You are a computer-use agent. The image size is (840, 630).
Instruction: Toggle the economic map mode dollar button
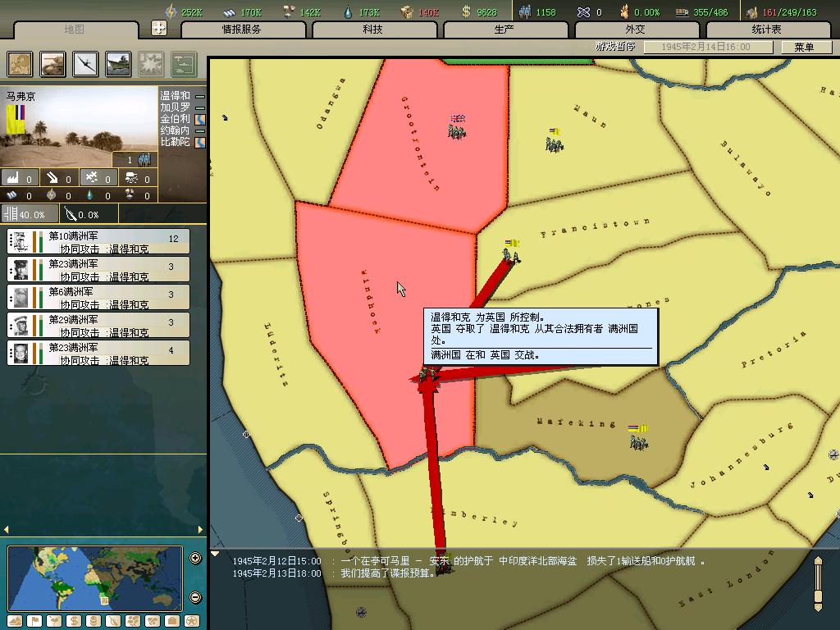[73, 621]
